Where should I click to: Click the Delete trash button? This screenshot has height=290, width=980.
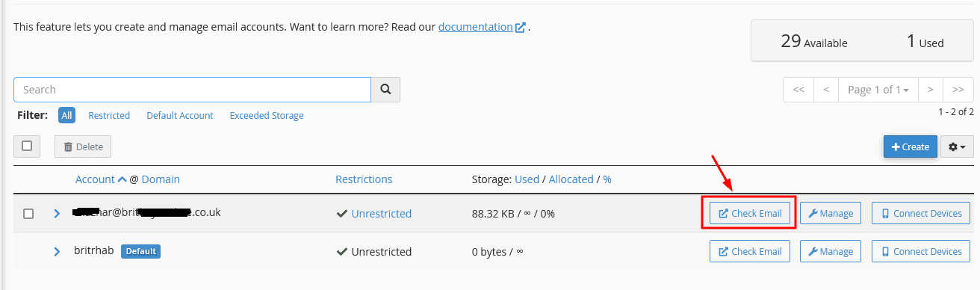click(x=83, y=146)
